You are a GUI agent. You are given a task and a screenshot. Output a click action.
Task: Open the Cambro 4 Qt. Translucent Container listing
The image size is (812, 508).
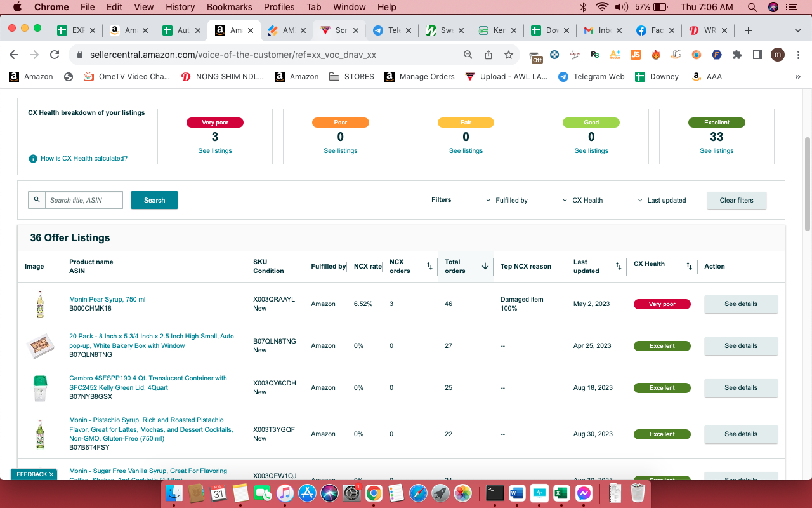coord(148,383)
